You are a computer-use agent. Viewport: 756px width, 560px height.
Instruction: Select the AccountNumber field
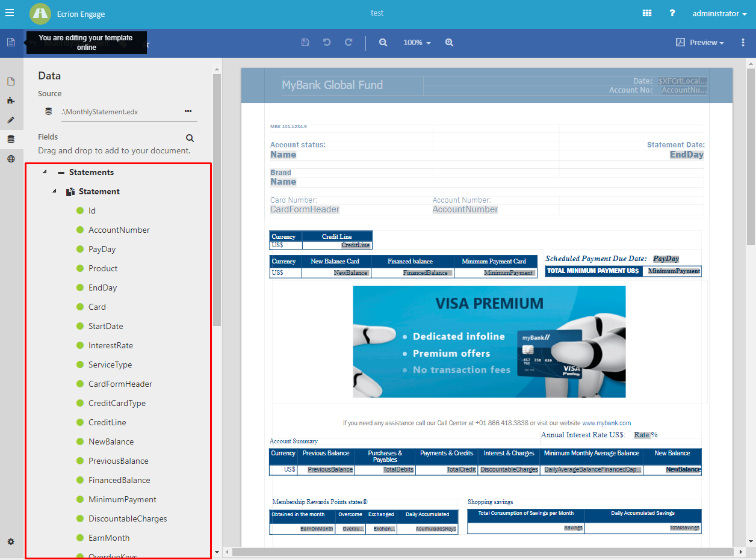[x=119, y=230]
